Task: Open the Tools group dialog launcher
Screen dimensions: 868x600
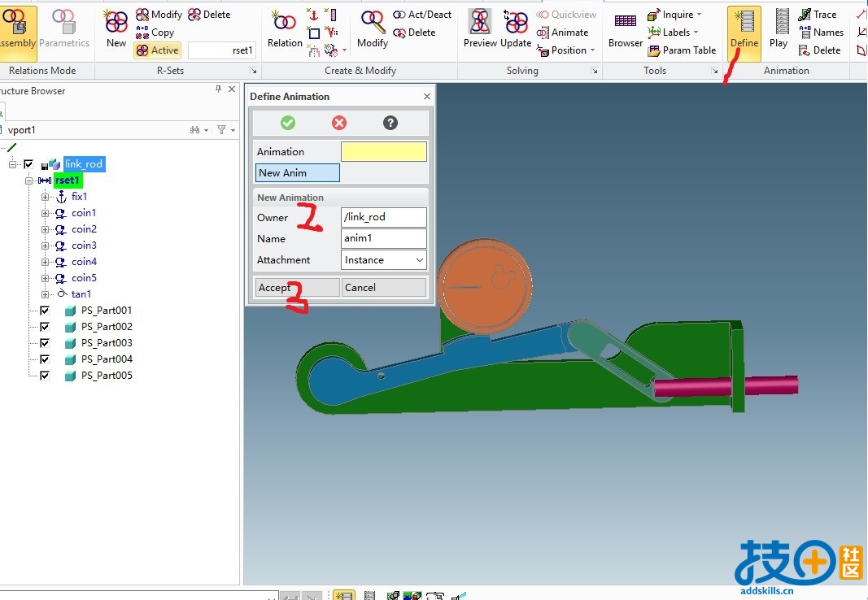Action: pos(715,71)
